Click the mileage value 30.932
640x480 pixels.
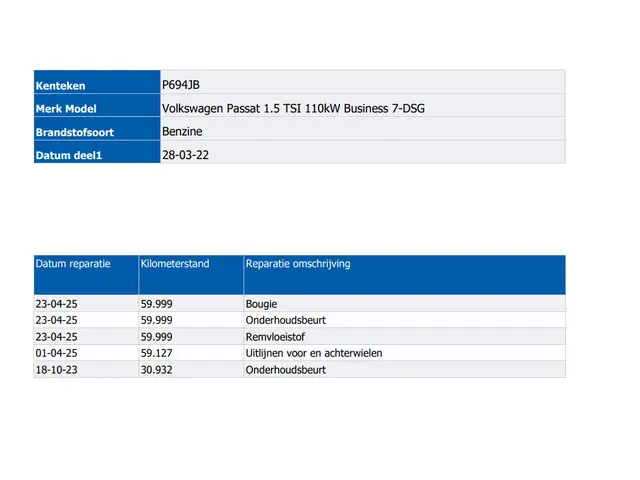[160, 370]
